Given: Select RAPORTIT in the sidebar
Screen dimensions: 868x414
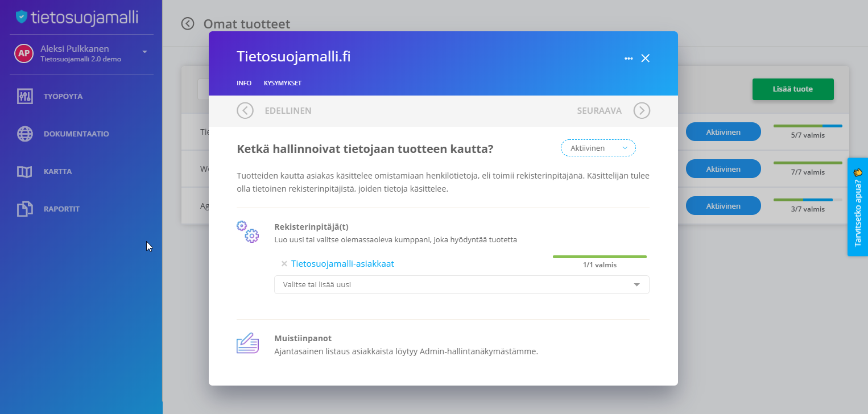Looking at the screenshot, I should (61, 209).
